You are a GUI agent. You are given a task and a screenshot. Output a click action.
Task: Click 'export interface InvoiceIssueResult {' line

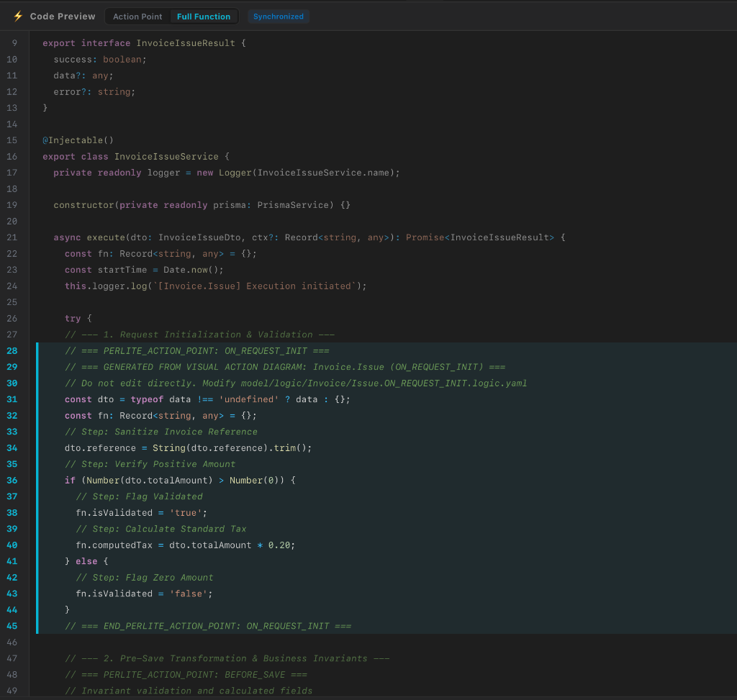pos(144,43)
